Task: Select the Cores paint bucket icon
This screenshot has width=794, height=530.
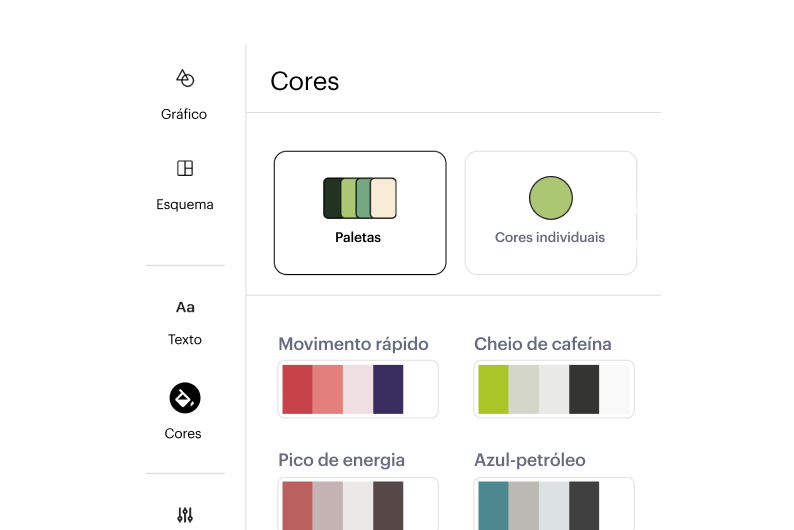Action: [185, 398]
